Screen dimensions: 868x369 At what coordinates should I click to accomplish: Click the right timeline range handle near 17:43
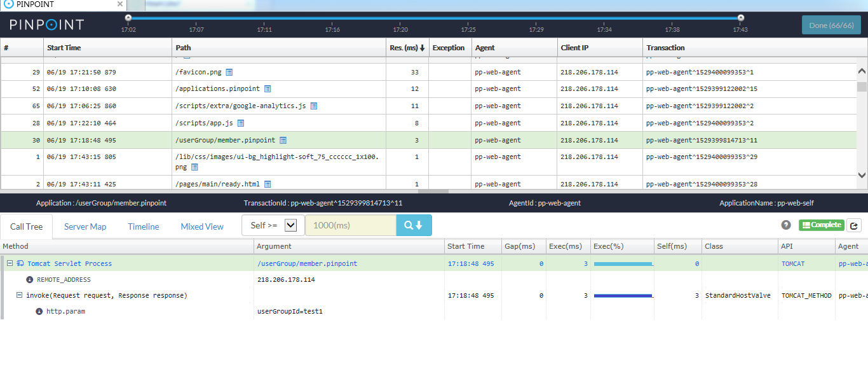741,19
